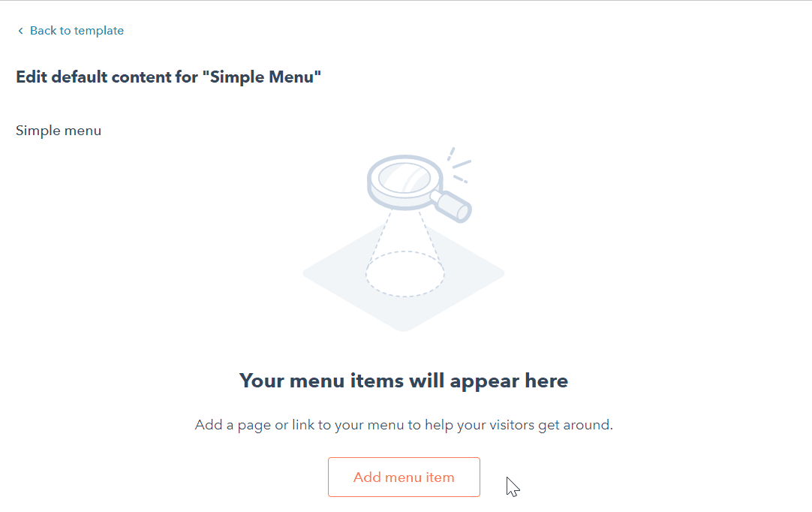Viewport: 812px width, 512px height.
Task: Click the magnifying glass handle
Action: [x=455, y=206]
